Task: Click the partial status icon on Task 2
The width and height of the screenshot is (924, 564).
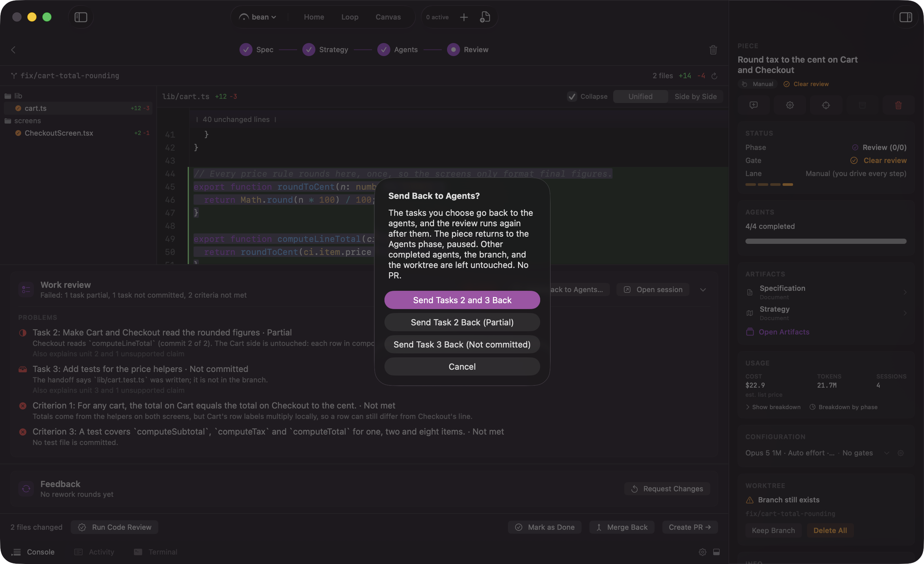Action: pos(23,333)
